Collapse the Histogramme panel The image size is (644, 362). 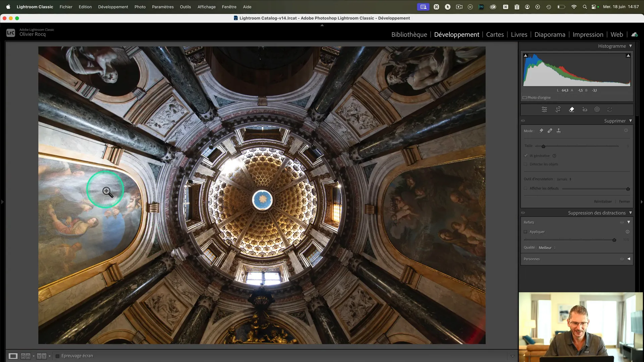coord(631,46)
